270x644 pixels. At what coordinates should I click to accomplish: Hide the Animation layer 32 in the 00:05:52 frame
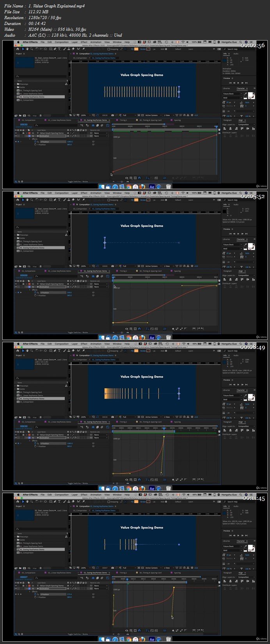(x=16, y=287)
